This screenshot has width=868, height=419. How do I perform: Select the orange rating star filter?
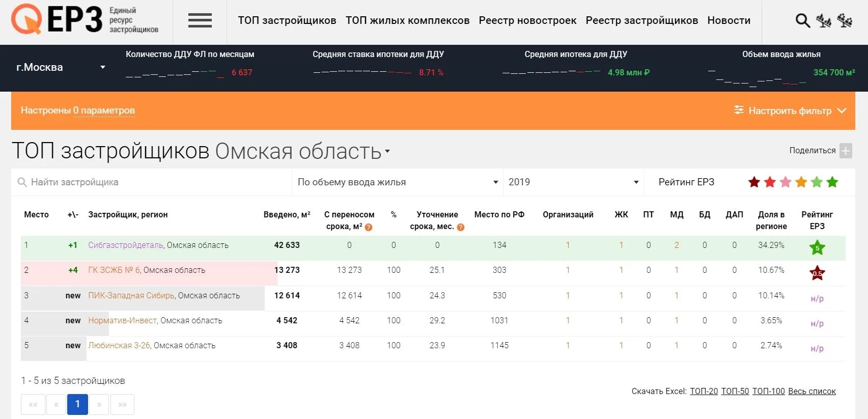801,182
